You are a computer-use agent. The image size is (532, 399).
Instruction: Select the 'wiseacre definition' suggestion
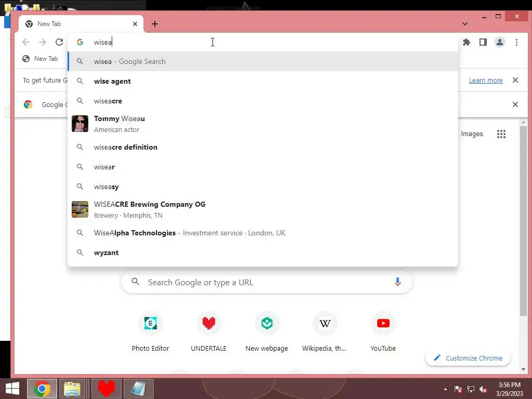click(263, 147)
